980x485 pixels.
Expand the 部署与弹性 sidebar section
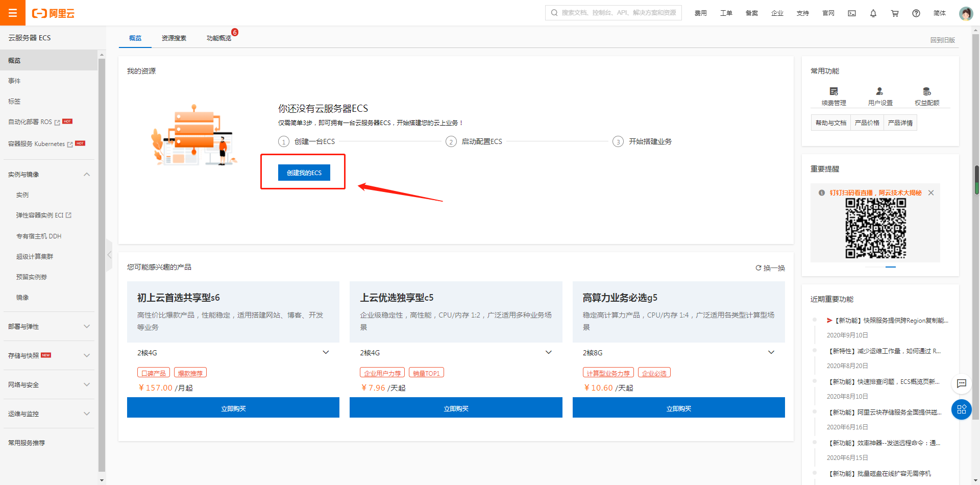tap(87, 327)
